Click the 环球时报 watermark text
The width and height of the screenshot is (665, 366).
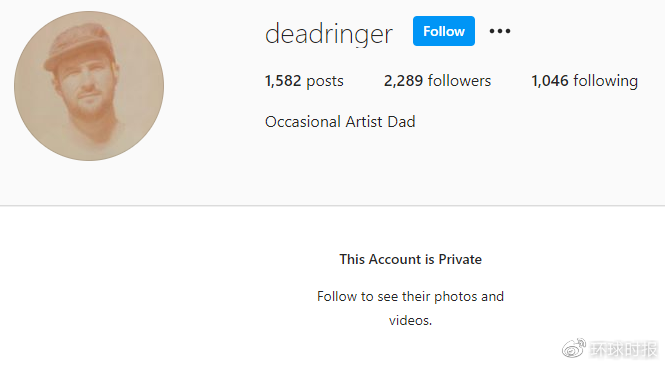pos(624,349)
